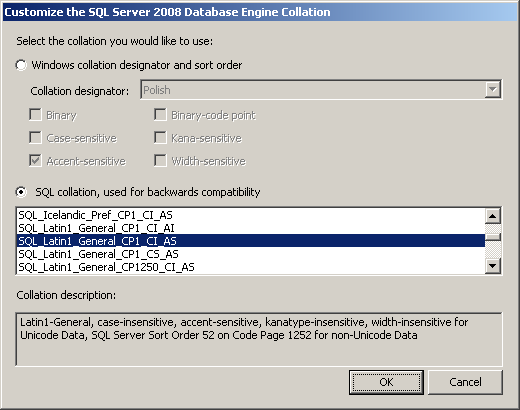Click the 'Select the collation you would like to use' text
This screenshot has width=520, height=410.
115,41
